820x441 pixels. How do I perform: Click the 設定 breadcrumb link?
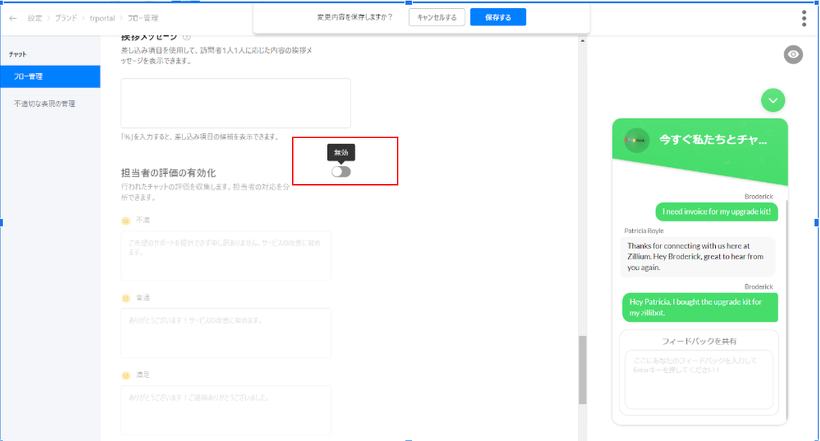point(35,18)
